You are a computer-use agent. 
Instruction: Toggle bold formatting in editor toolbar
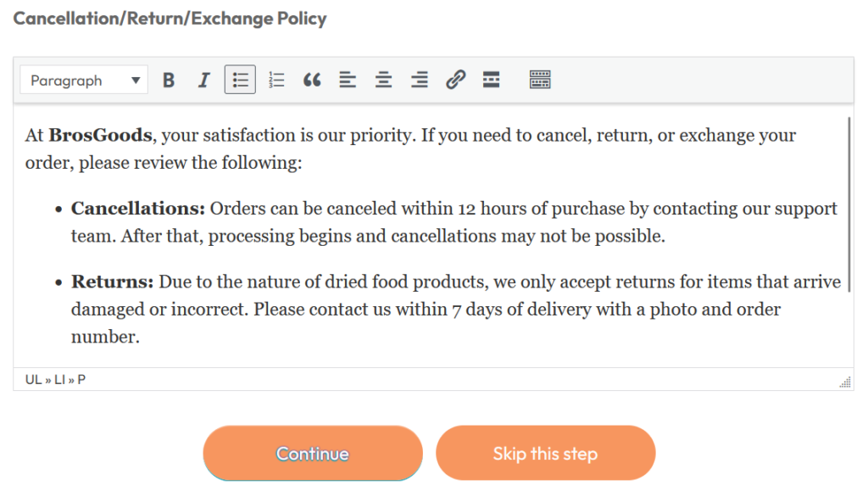click(169, 81)
